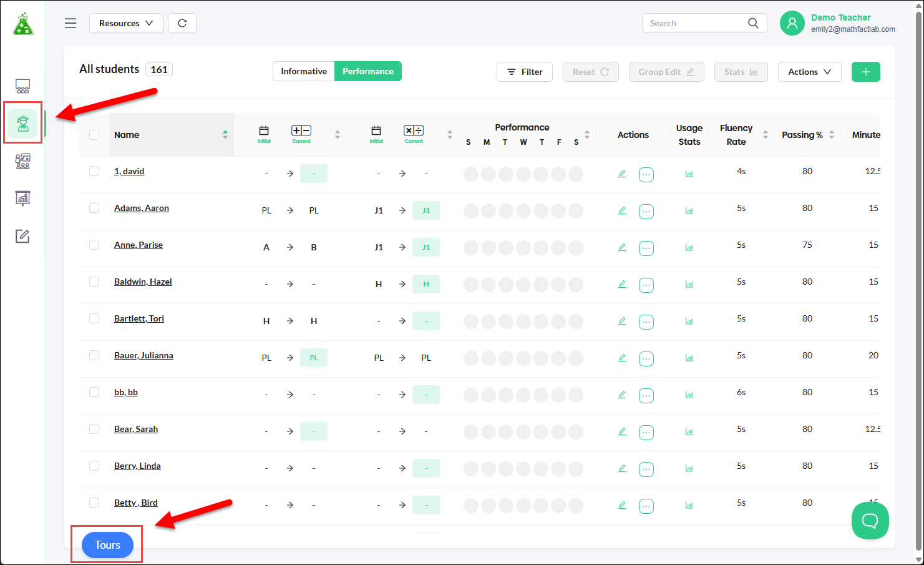Image resolution: width=924 pixels, height=565 pixels.
Task: View usage stats chart for Adams, Aaron
Action: click(689, 210)
